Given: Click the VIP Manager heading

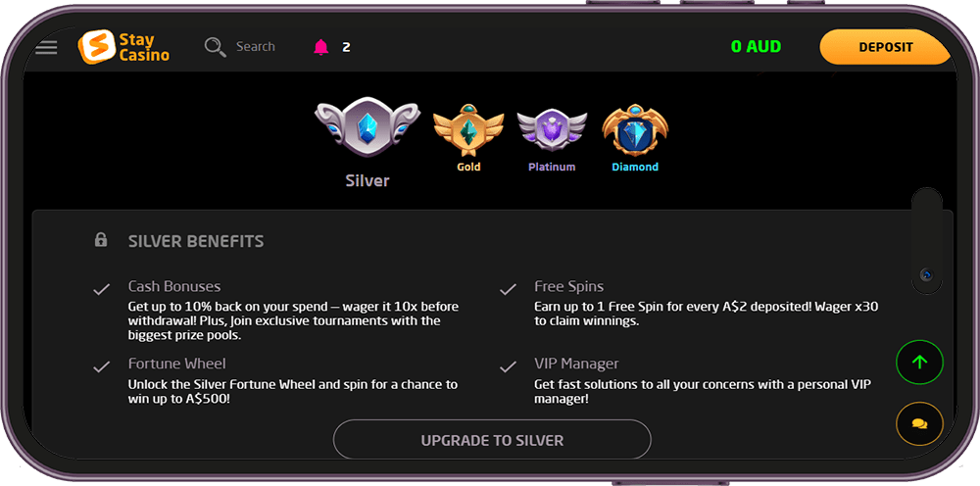Looking at the screenshot, I should [576, 364].
